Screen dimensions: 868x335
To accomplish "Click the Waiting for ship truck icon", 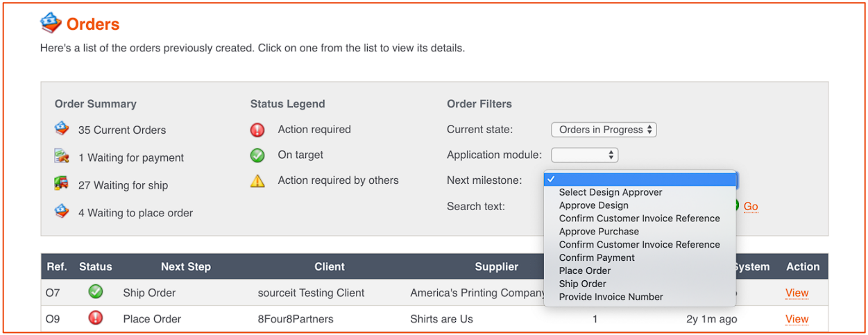I will click(x=62, y=184).
